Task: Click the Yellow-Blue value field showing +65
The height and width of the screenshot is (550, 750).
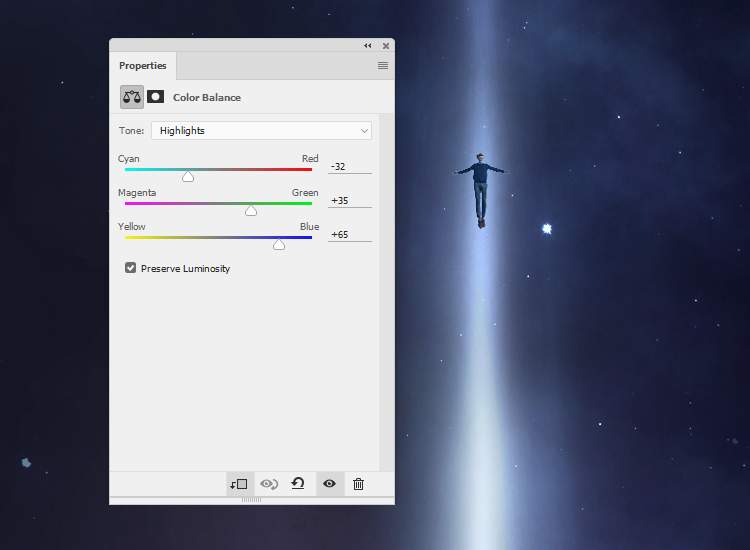Action: [x=349, y=234]
